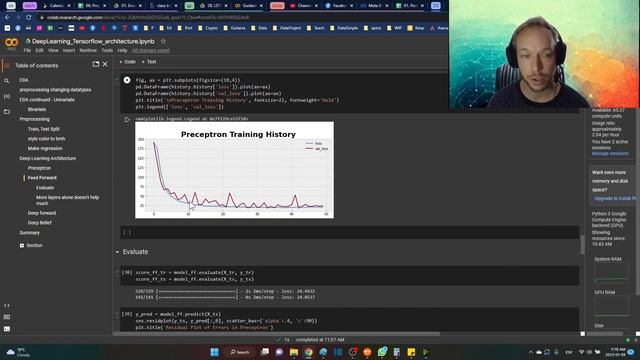Click the System RAM usage graph
Viewport: 640px width, 360px height.
coord(611,272)
